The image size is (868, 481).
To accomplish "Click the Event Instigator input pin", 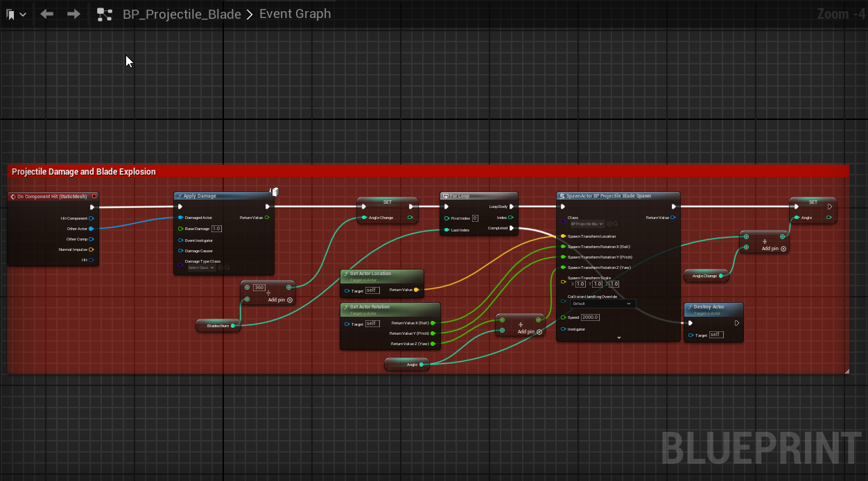I will pyautogui.click(x=180, y=240).
